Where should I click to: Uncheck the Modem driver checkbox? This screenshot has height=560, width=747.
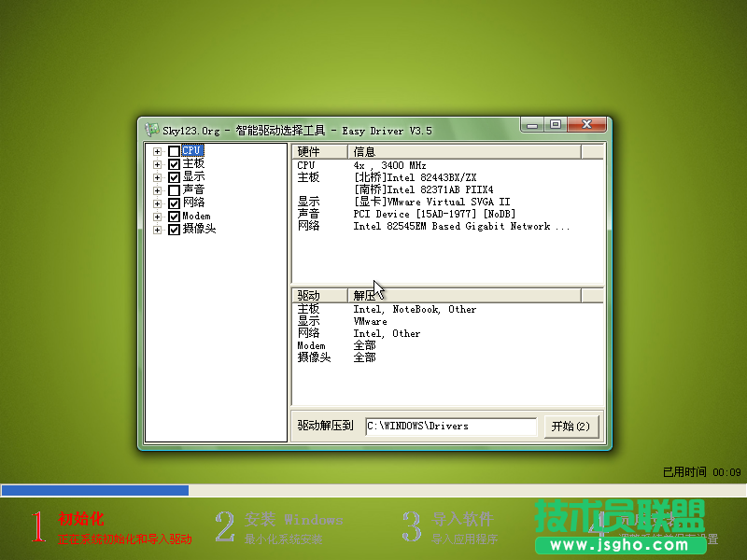click(174, 217)
